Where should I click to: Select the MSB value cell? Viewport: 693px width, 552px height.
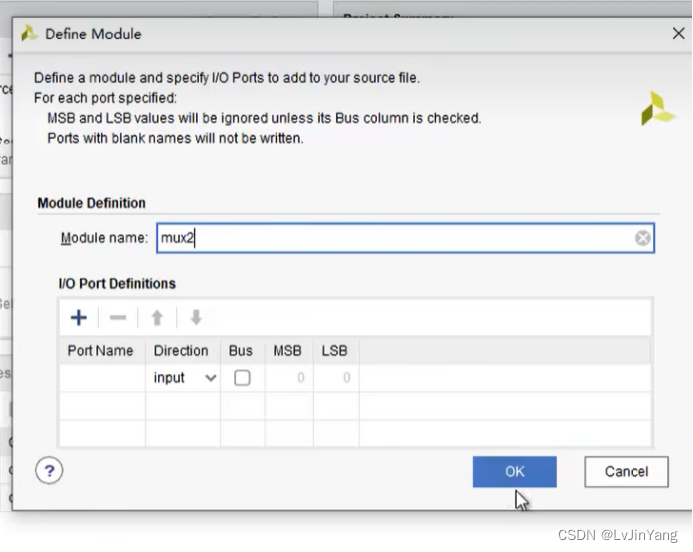click(x=287, y=378)
